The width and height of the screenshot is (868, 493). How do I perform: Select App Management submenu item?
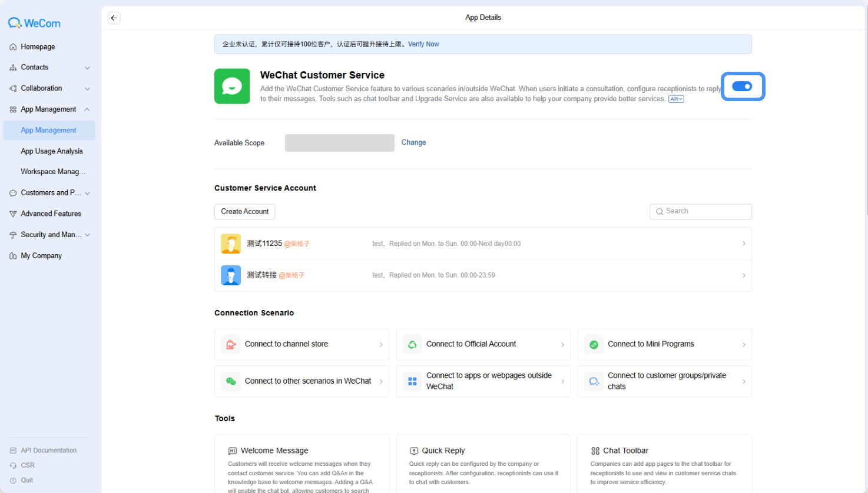pyautogui.click(x=49, y=131)
